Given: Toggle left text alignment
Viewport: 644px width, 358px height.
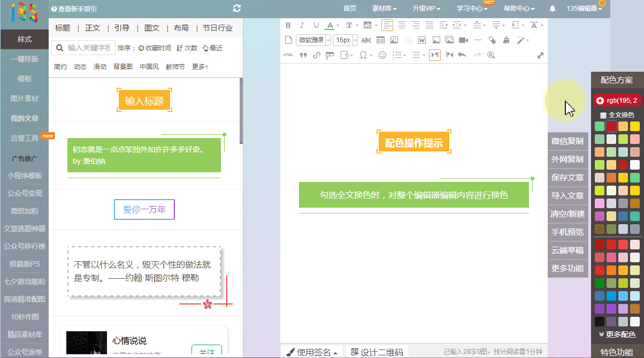Looking at the screenshot, I should click(x=387, y=25).
